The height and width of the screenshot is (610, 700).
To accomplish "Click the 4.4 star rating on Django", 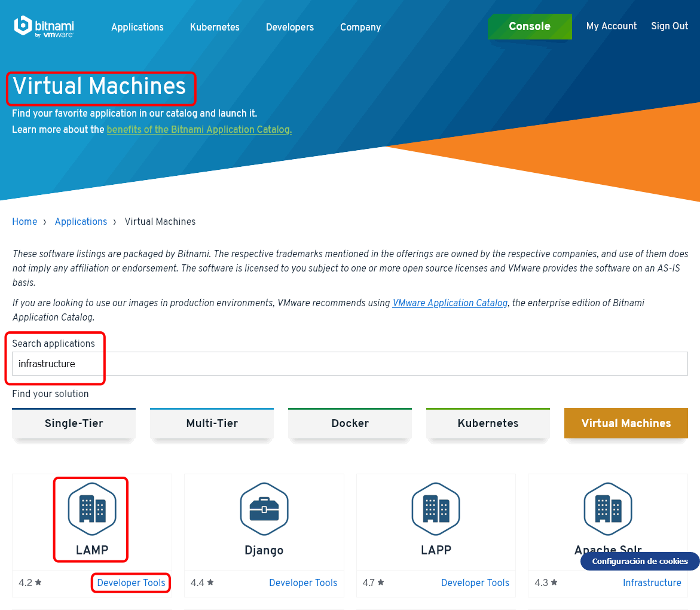I will 202,582.
